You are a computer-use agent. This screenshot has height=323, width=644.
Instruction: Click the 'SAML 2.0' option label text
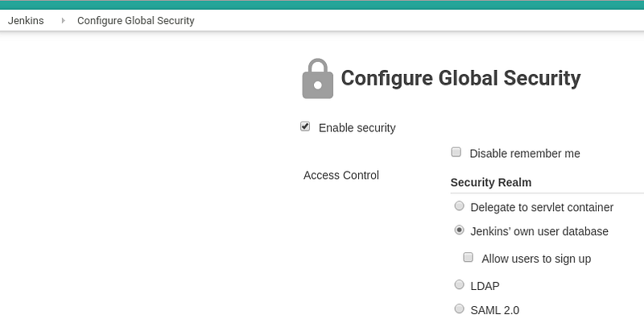click(x=494, y=310)
